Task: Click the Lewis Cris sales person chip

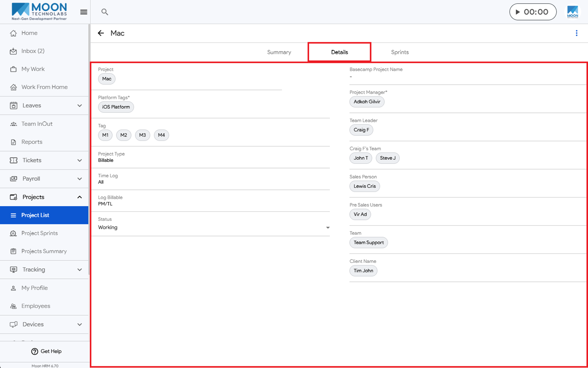Action: click(x=365, y=186)
